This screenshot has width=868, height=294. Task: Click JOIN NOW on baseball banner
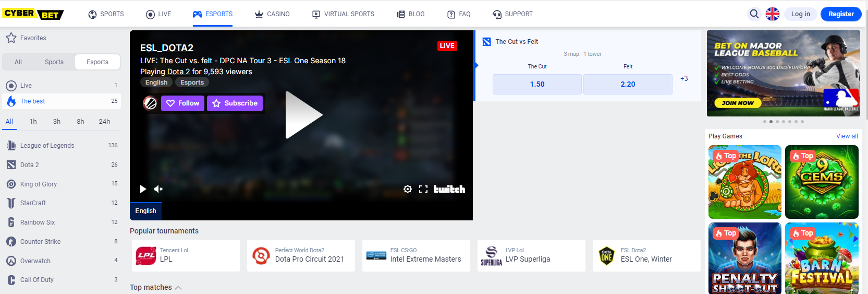coord(738,103)
